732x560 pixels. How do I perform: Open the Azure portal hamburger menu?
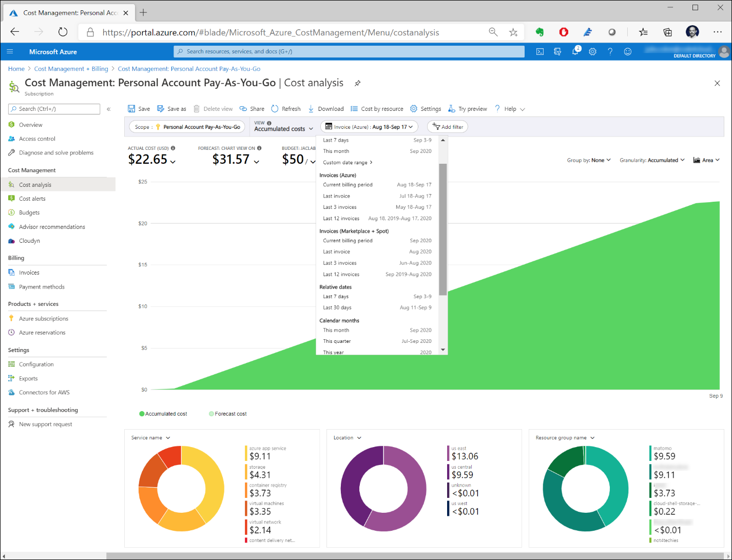pos(10,51)
